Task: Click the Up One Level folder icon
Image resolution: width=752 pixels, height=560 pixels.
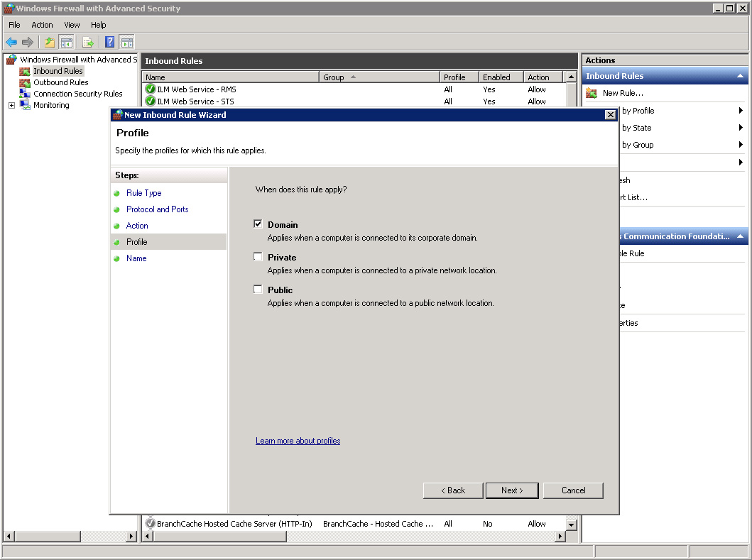Action: [50, 42]
